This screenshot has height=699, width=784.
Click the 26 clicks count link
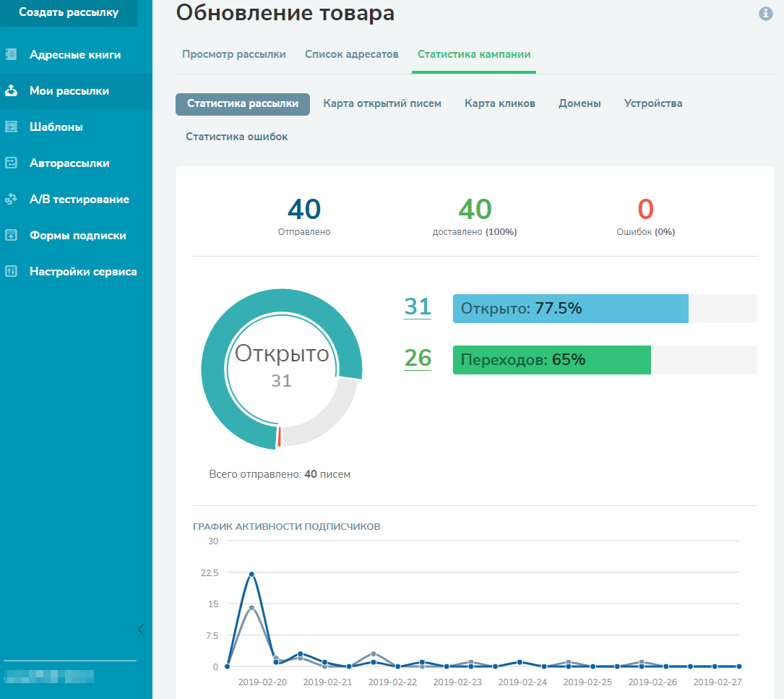pyautogui.click(x=418, y=359)
